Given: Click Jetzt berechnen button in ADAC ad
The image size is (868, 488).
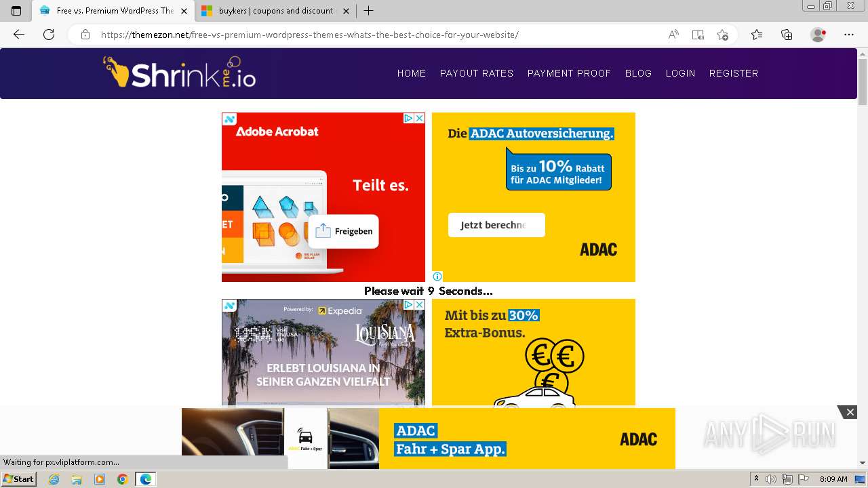Looking at the screenshot, I should (x=496, y=225).
